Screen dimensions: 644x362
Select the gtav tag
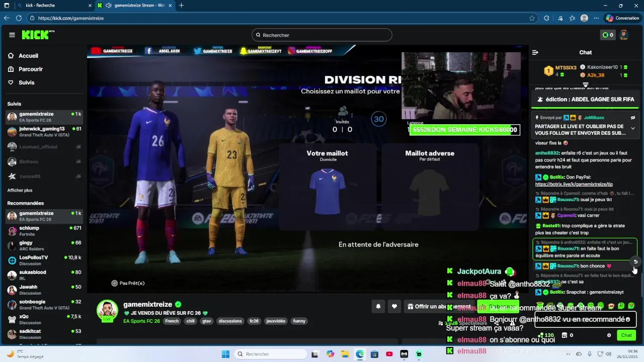(x=207, y=321)
